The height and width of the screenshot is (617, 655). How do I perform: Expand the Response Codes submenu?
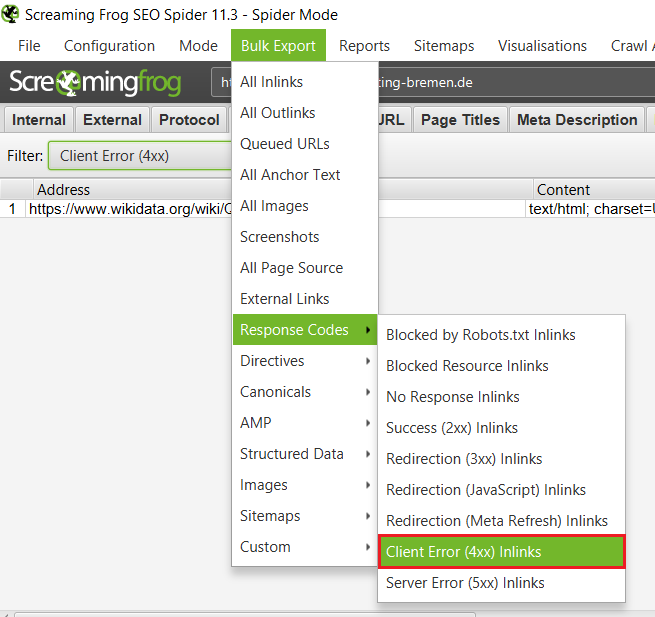(x=305, y=330)
